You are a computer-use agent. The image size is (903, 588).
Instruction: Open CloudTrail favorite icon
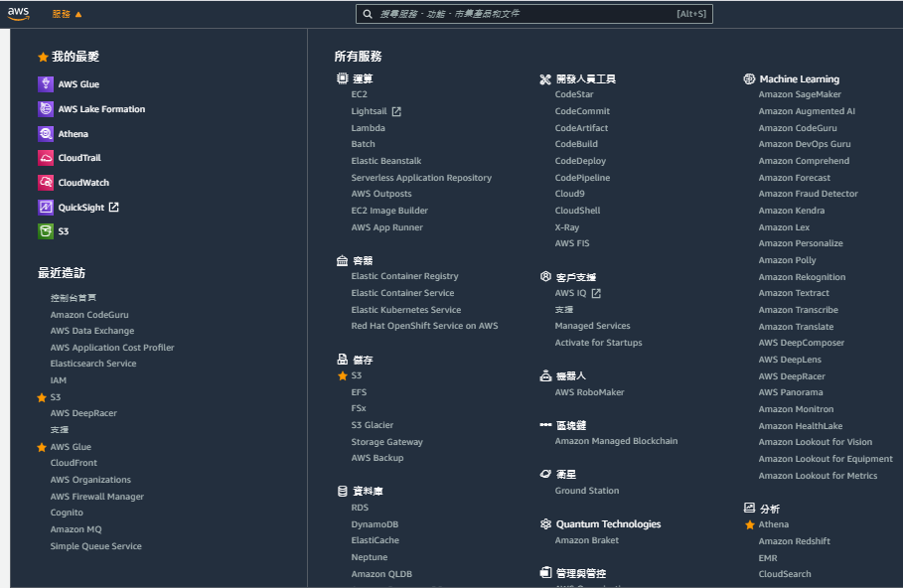click(x=46, y=158)
